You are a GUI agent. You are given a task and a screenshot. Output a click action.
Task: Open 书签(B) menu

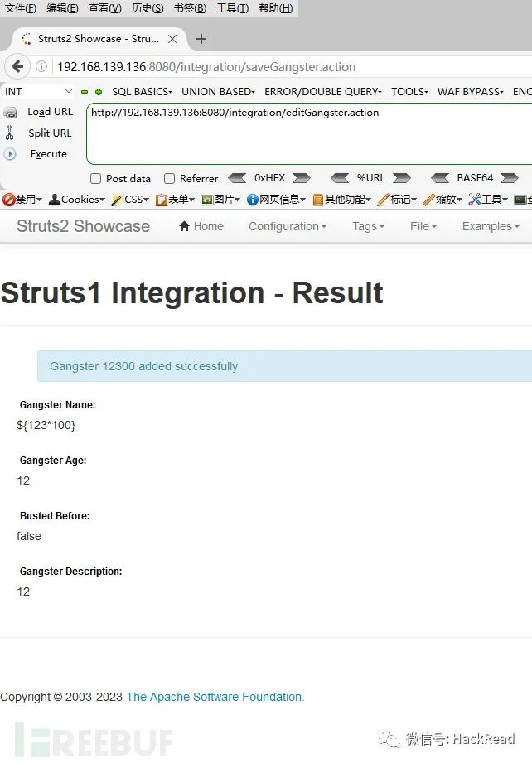[x=190, y=8]
